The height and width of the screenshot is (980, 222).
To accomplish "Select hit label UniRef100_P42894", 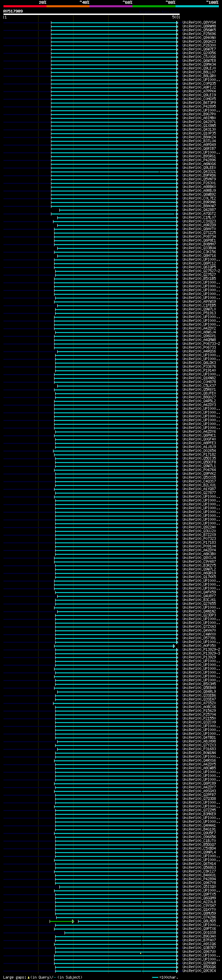I will pyautogui.click(x=199, y=879).
